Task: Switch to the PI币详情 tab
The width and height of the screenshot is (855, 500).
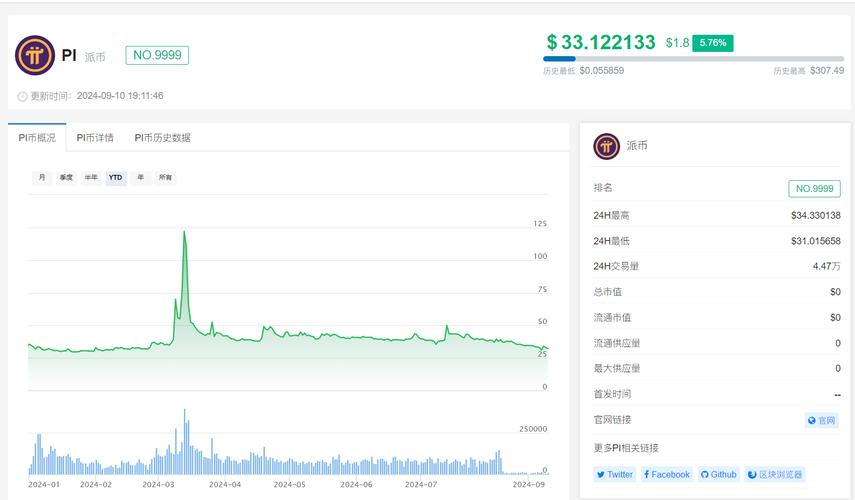Action: [x=96, y=137]
